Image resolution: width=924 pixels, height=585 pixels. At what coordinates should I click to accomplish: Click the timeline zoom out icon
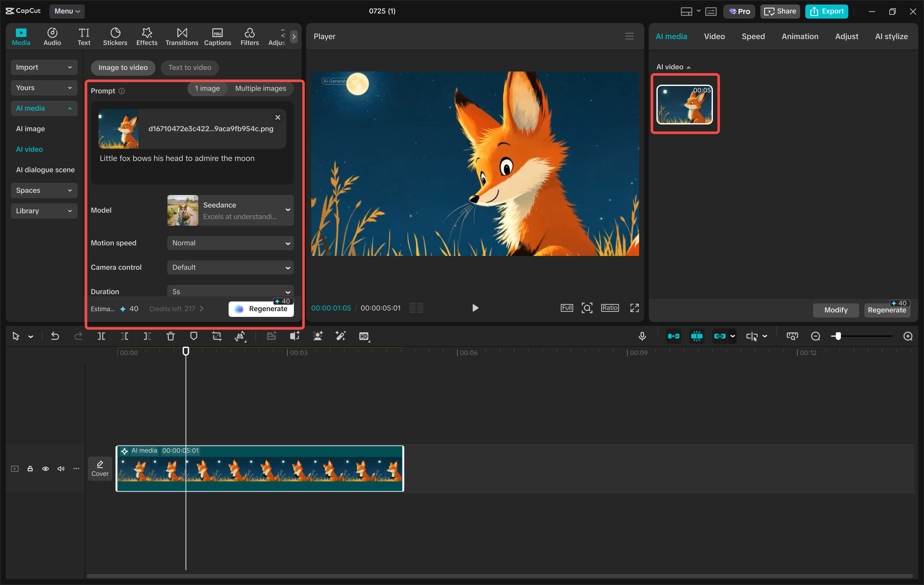pyautogui.click(x=816, y=336)
